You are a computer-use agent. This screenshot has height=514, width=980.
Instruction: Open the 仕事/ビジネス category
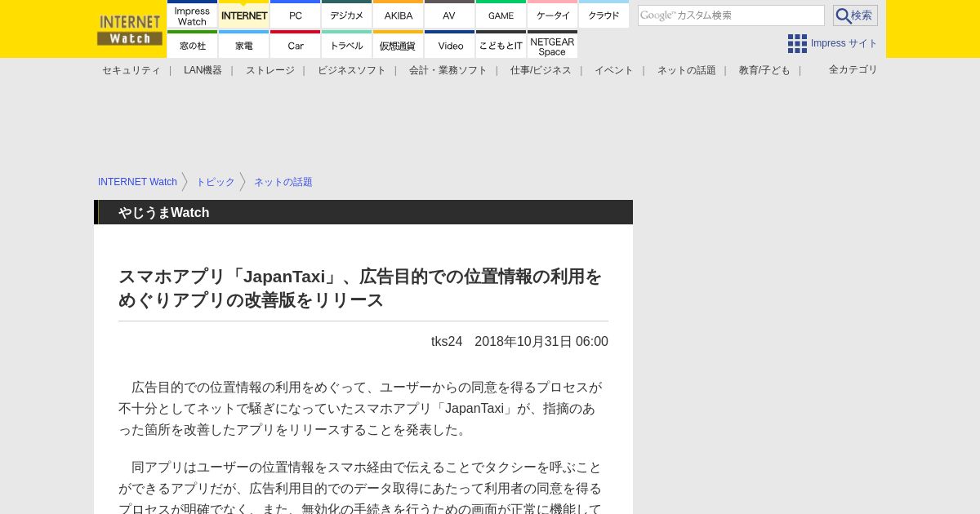click(x=541, y=70)
